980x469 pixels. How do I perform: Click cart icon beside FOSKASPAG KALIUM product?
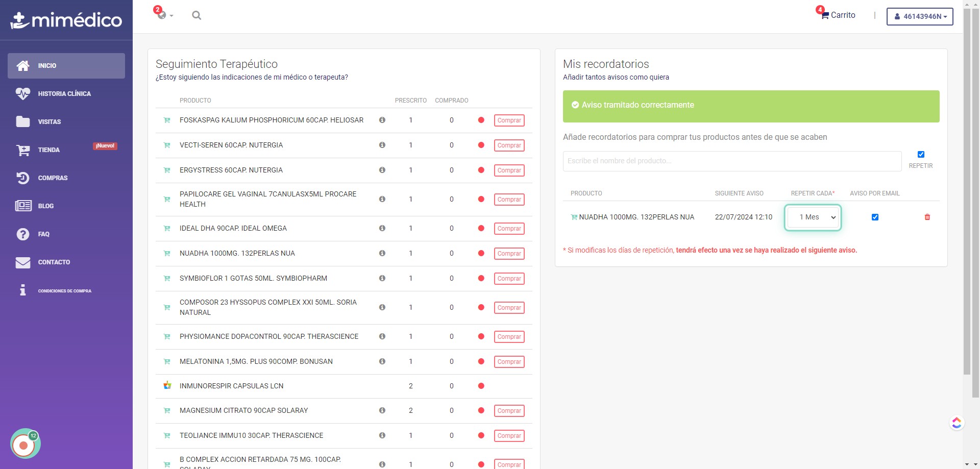click(x=167, y=120)
